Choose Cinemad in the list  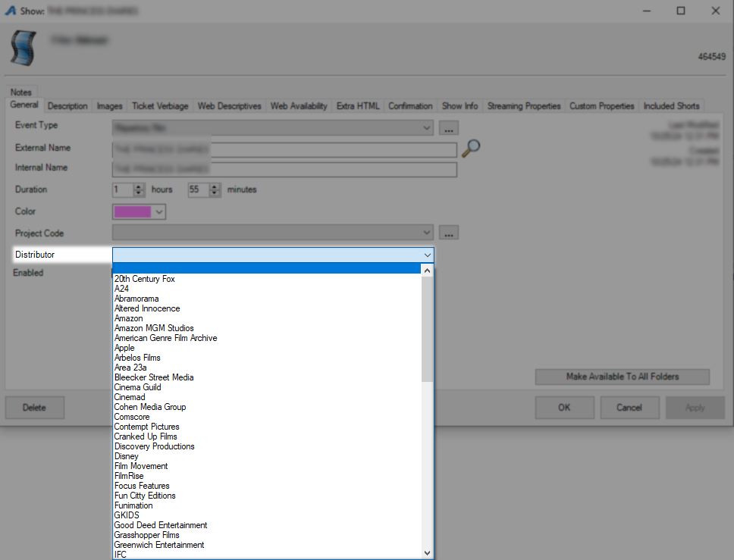(x=267, y=397)
